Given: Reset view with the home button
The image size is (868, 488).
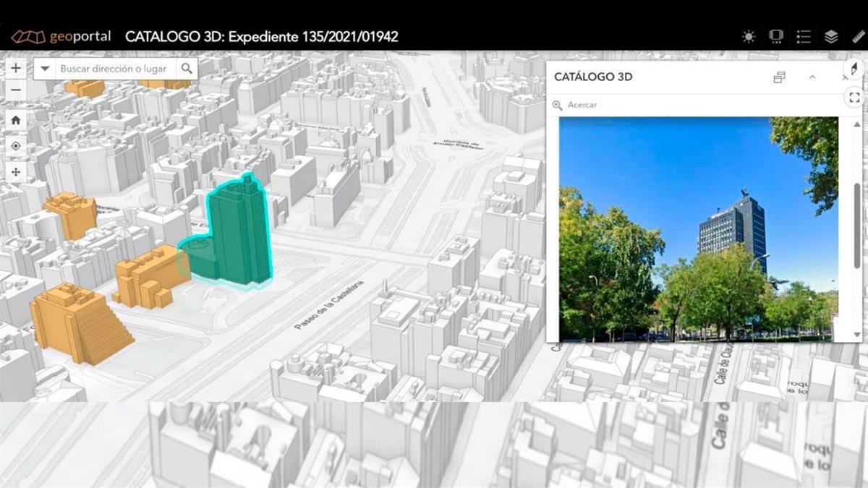Looking at the screenshot, I should tap(15, 120).
